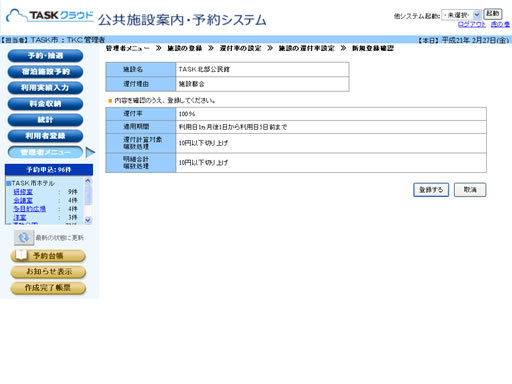Click the 施設の登録 breadcrumb
This screenshot has width=512, height=384.
pos(185,48)
